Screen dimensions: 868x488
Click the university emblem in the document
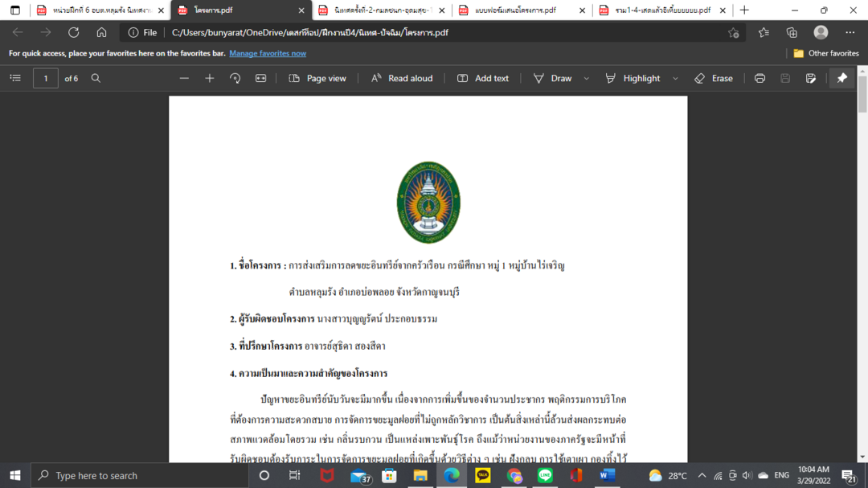(428, 202)
